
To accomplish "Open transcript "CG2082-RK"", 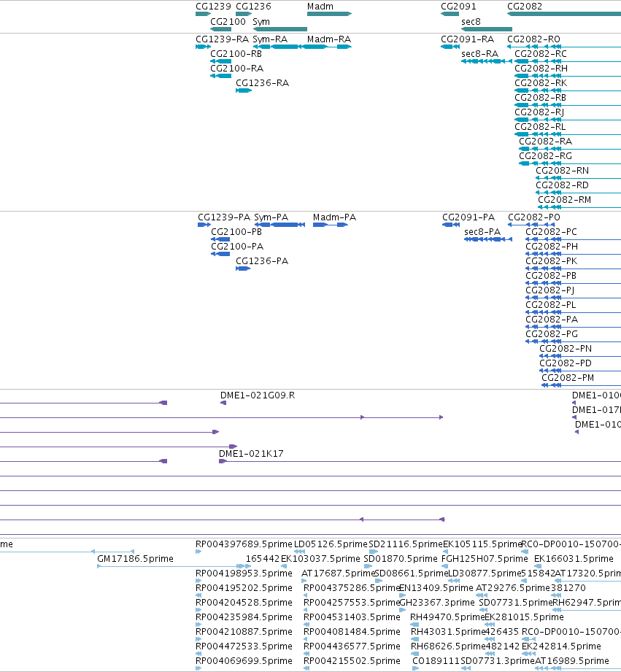I will point(541,83).
